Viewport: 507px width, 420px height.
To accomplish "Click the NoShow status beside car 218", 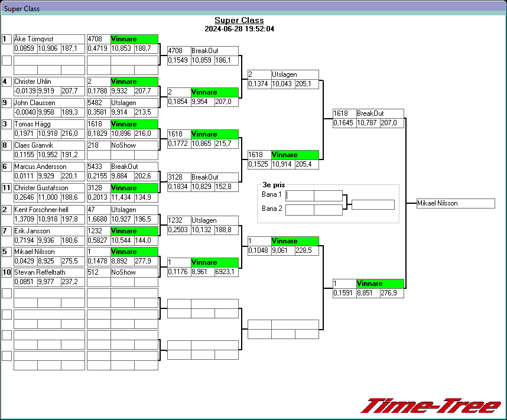I will pos(135,145).
